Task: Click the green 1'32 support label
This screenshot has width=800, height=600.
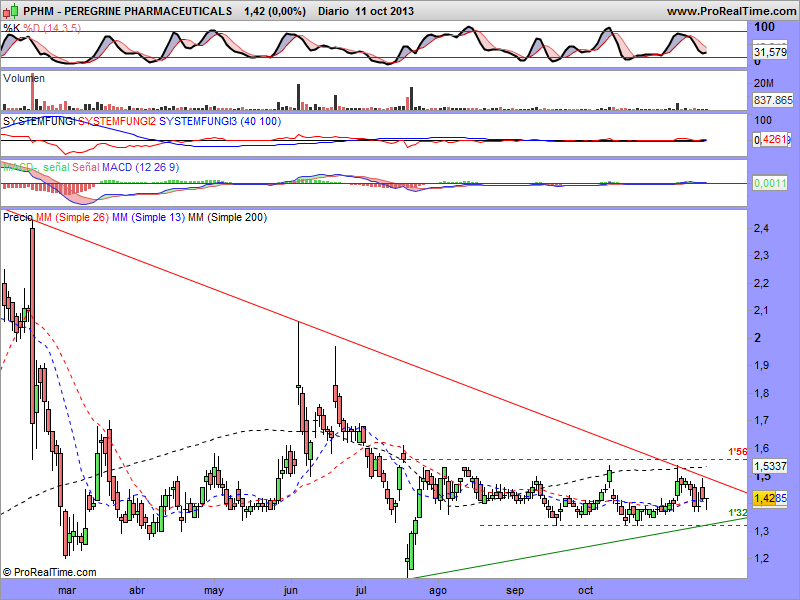Action: (738, 513)
